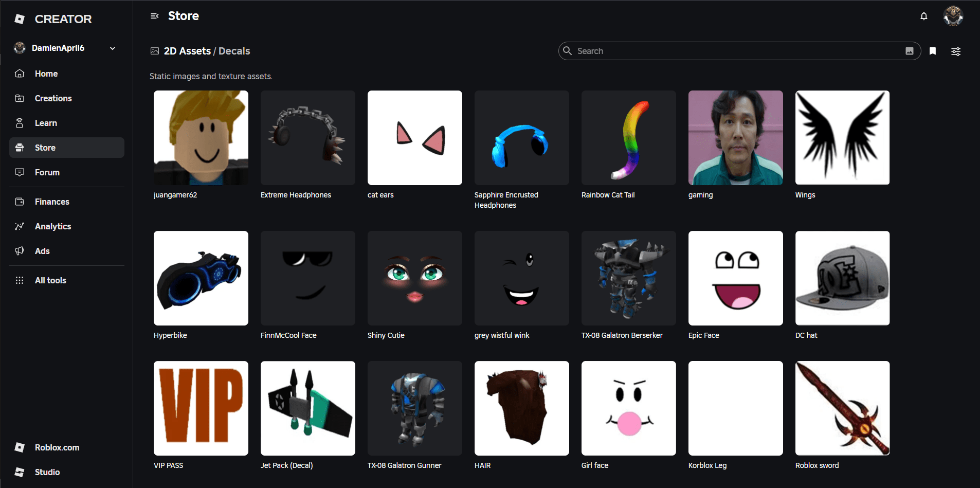
Task: Open the Epic Face asset
Action: [x=735, y=278]
